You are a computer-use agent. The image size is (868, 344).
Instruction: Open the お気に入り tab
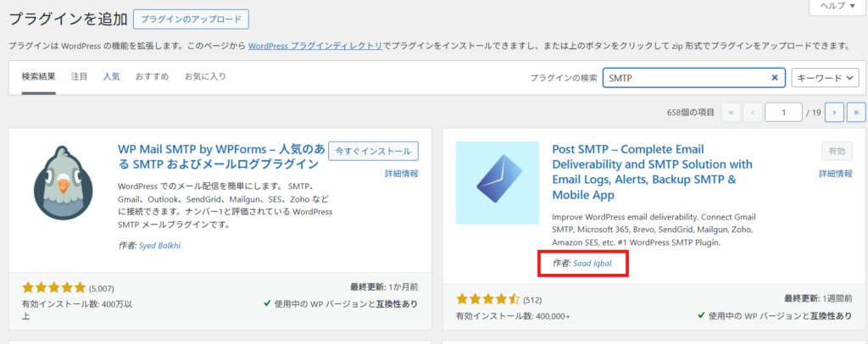tap(205, 76)
